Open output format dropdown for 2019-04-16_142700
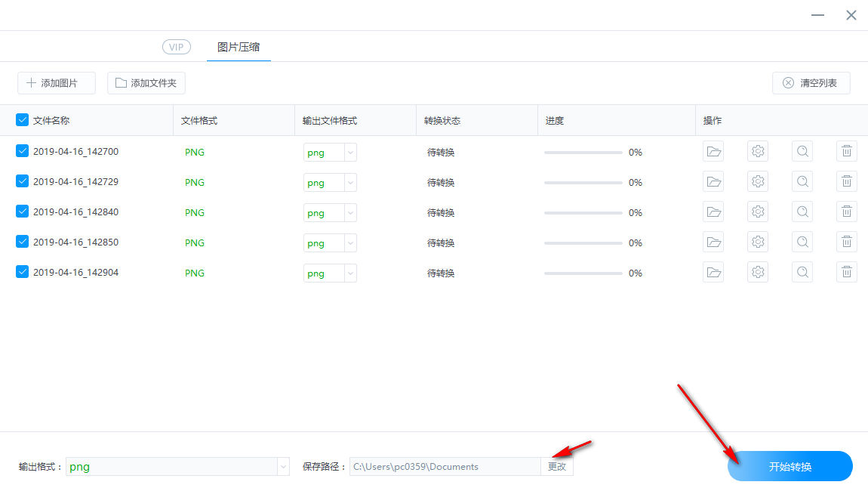Image resolution: width=868 pixels, height=491 pixels. [349, 152]
